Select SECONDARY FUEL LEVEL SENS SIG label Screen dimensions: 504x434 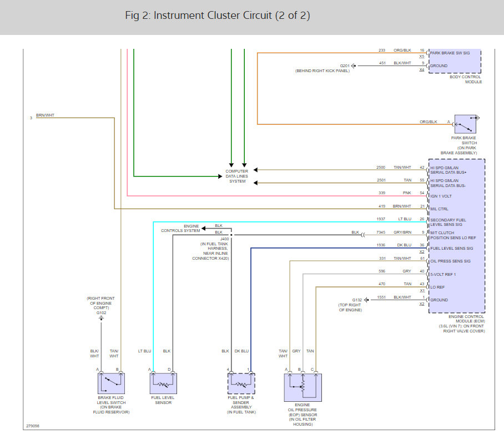448,222
